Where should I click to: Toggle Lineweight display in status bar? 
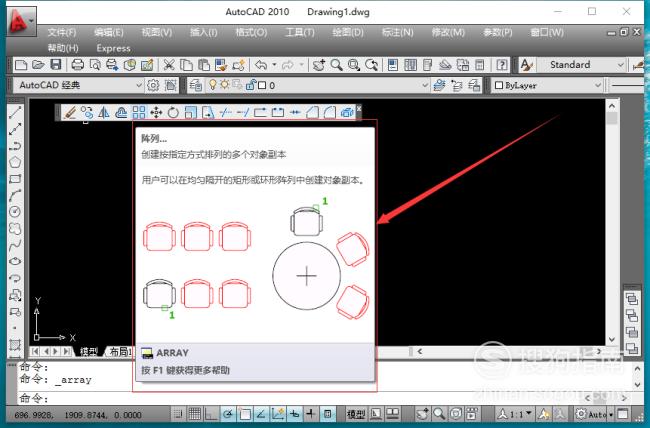311,413
